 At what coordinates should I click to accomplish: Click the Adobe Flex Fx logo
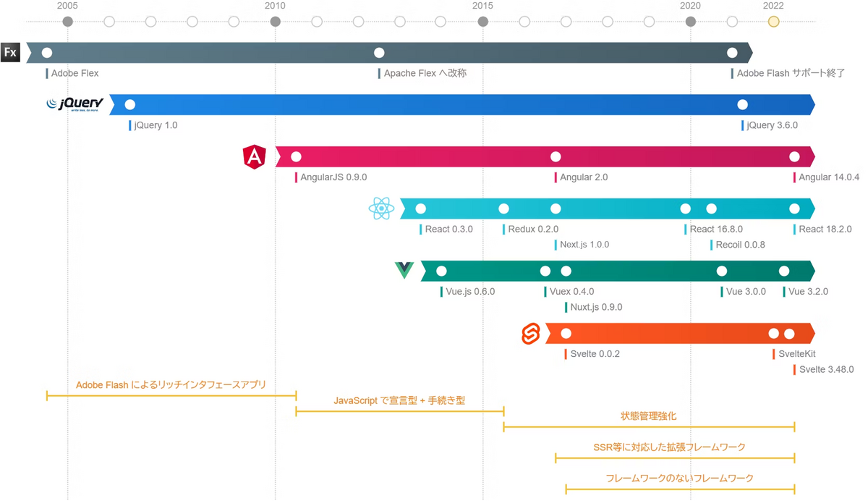pos(10,53)
